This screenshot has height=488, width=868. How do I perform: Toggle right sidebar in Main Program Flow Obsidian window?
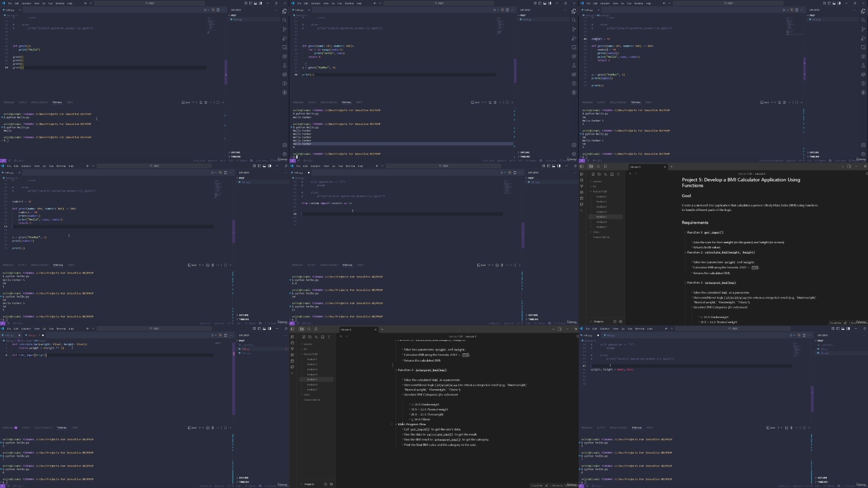(559, 329)
